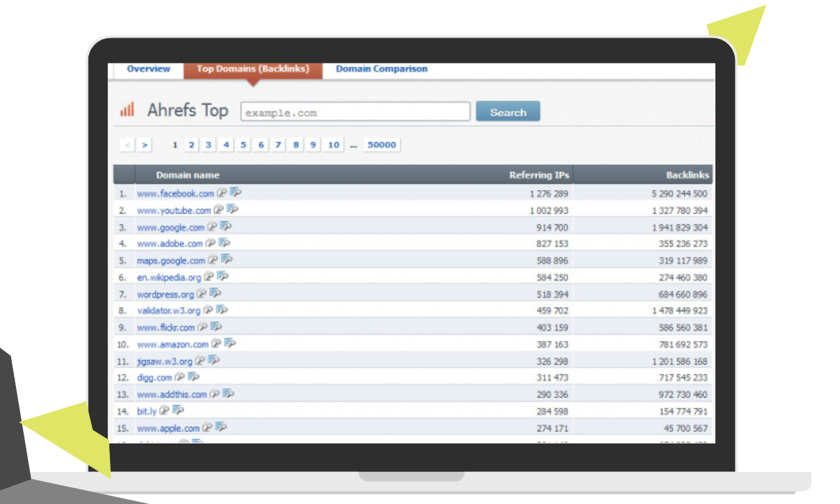Screen dimensions: 840x504
Task: Navigate to results page 6
Action: pos(261,145)
